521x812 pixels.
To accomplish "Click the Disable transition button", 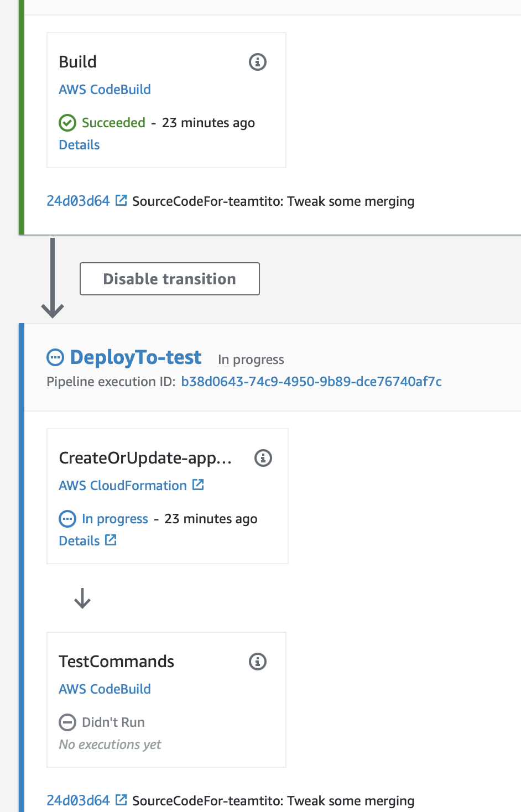I will point(169,279).
